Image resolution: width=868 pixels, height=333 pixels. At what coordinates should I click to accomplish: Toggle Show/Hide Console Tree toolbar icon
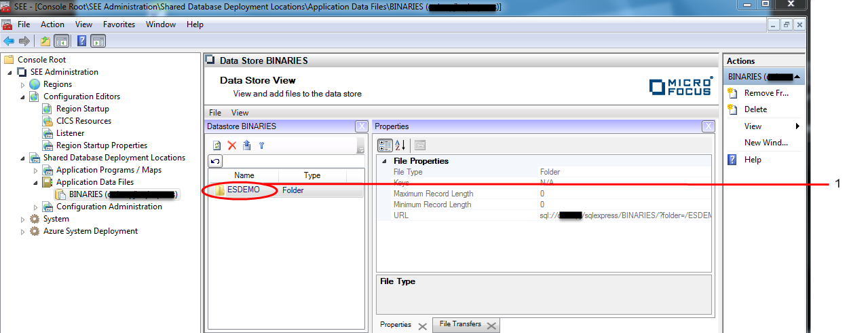[61, 41]
